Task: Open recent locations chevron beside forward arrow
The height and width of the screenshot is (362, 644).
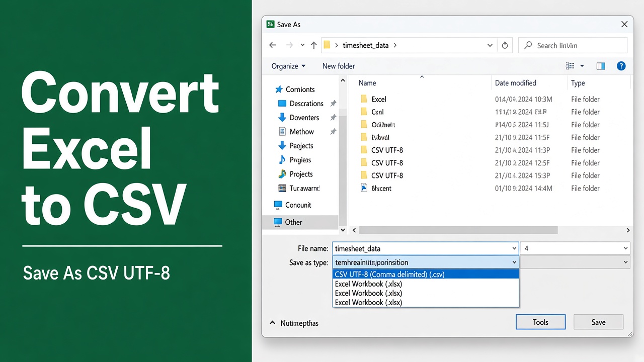Action: tap(302, 45)
